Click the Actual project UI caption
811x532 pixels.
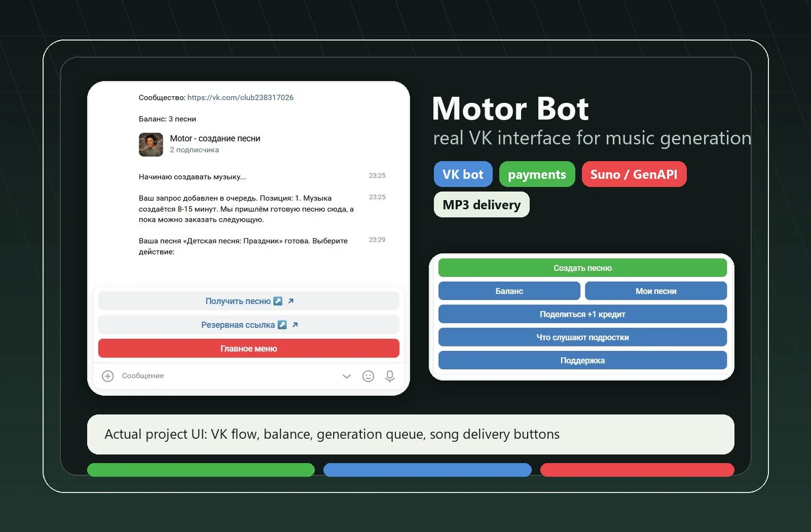332,434
